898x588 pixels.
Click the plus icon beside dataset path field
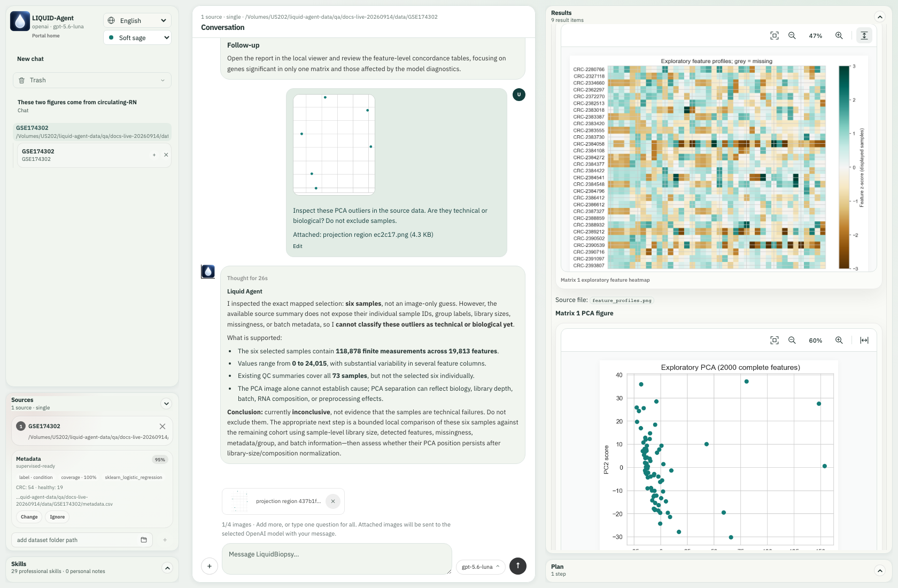tap(165, 540)
